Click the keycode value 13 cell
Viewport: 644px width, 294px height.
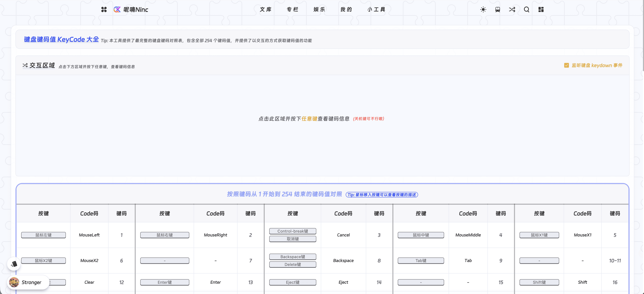click(x=250, y=282)
